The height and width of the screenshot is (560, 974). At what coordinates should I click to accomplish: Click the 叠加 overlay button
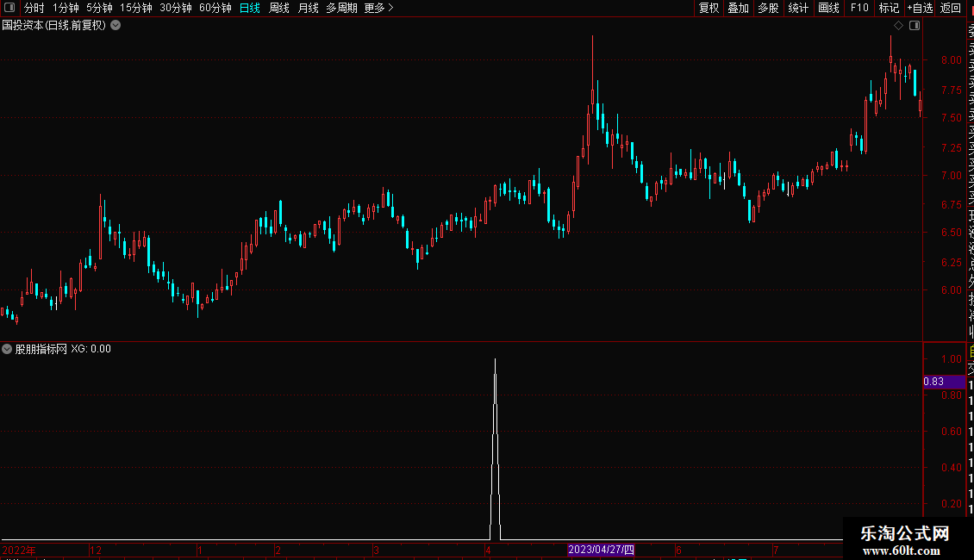pos(739,8)
